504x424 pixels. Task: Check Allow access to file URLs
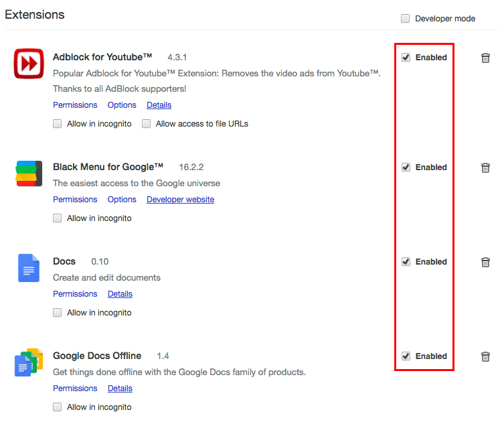pyautogui.click(x=147, y=123)
